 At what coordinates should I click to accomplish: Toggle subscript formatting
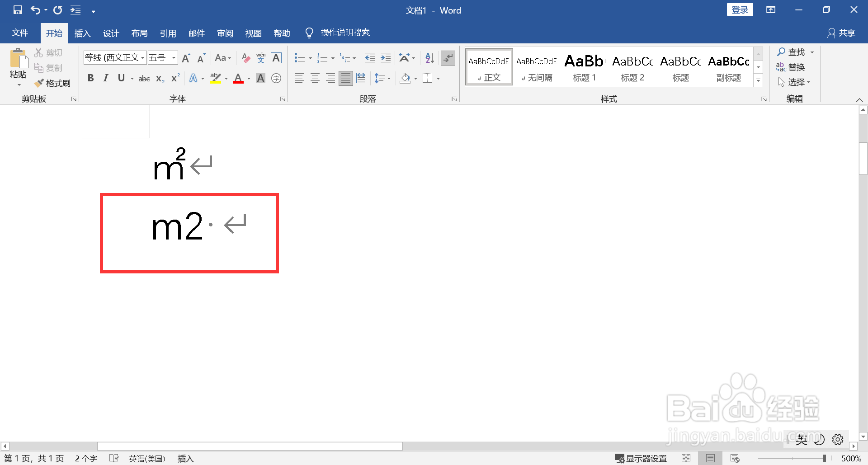[160, 79]
